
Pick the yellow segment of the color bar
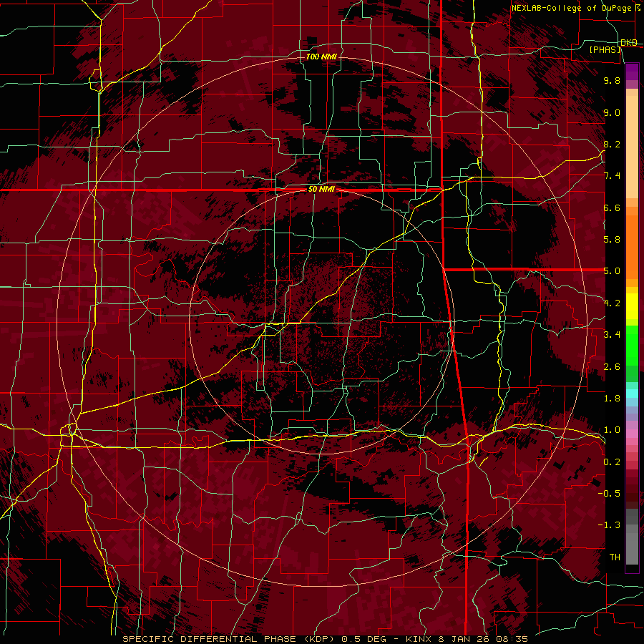(x=632, y=306)
